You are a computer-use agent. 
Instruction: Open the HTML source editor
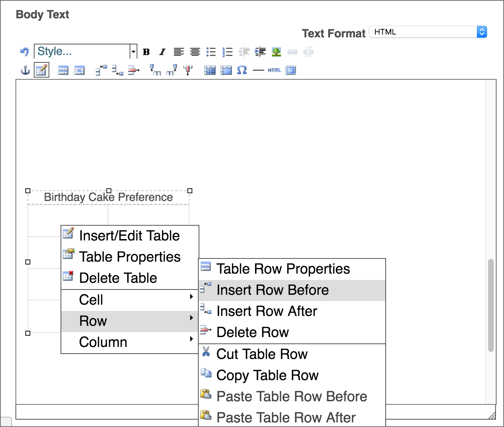(274, 70)
